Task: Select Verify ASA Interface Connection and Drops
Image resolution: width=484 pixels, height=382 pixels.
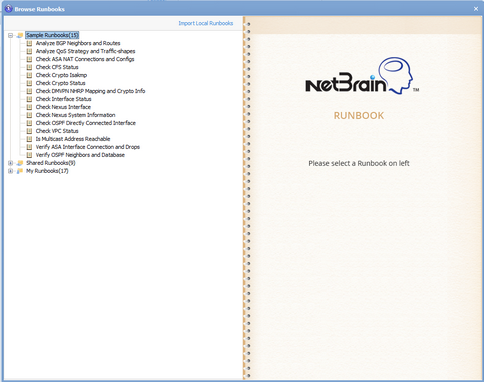Action: tap(88, 147)
